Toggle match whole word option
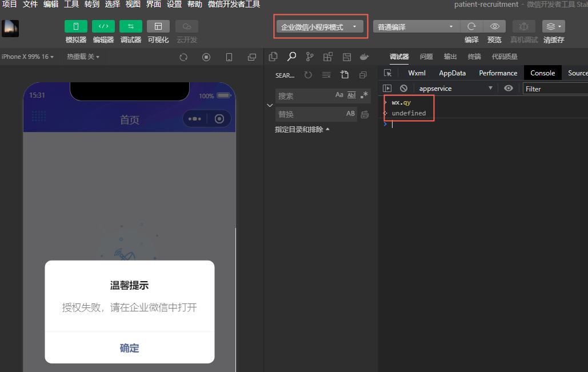588x372 pixels. [x=351, y=95]
